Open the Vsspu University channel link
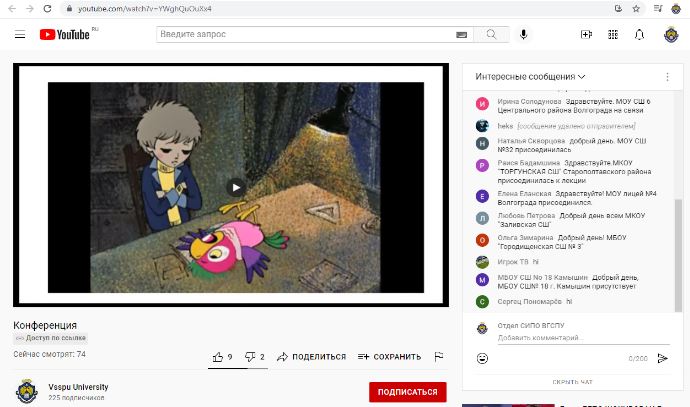This screenshot has height=407, width=690. click(78, 387)
